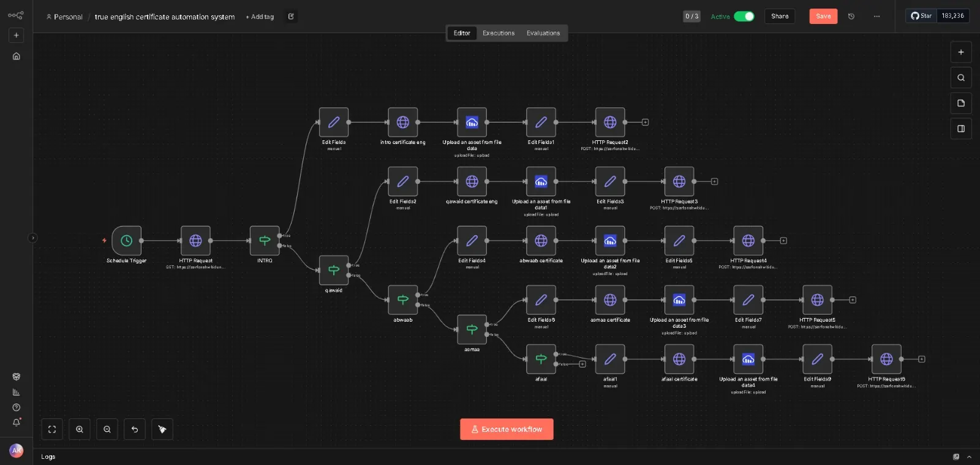Add a sticky note to canvas
The width and height of the screenshot is (980, 465).
click(x=961, y=103)
